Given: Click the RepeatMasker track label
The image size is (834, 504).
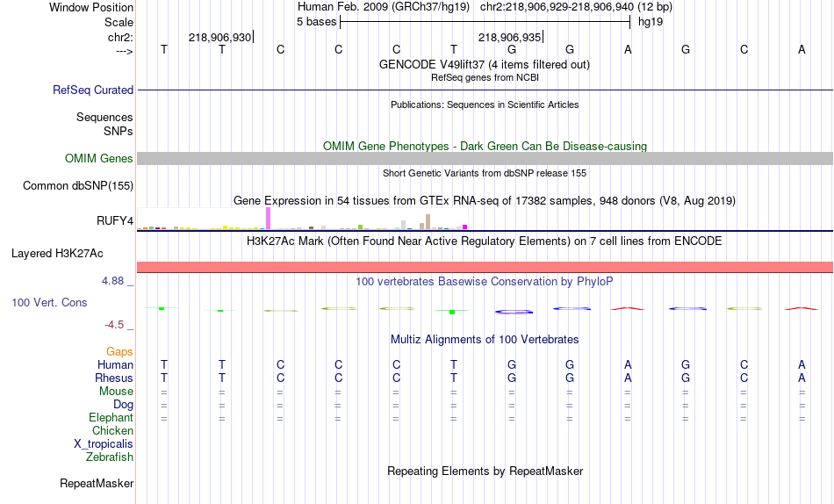Looking at the screenshot, I should tap(97, 483).
